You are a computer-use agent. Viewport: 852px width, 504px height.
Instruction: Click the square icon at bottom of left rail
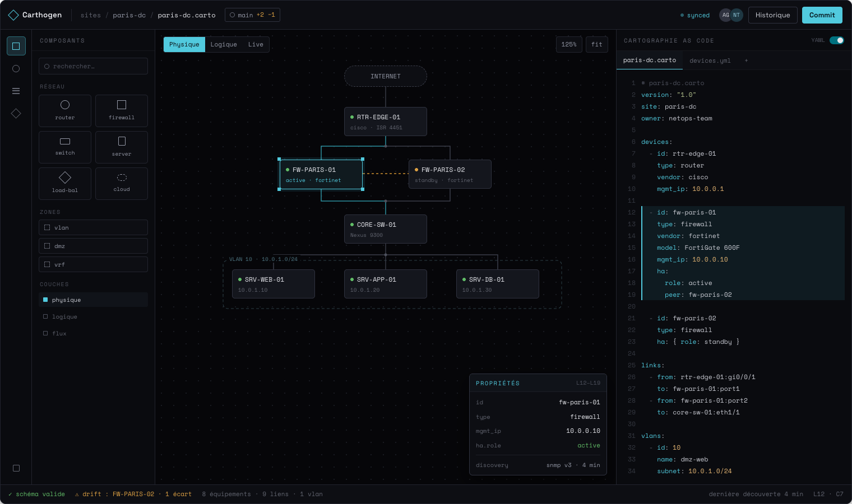(x=16, y=468)
